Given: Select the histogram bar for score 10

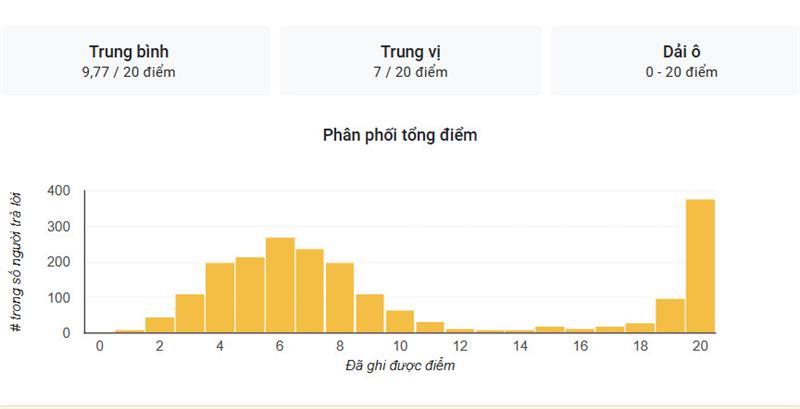Looking at the screenshot, I should pos(400,321).
